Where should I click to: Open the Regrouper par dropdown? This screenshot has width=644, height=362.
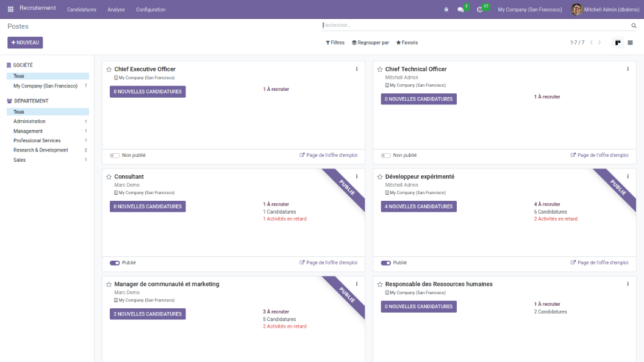tap(370, 43)
